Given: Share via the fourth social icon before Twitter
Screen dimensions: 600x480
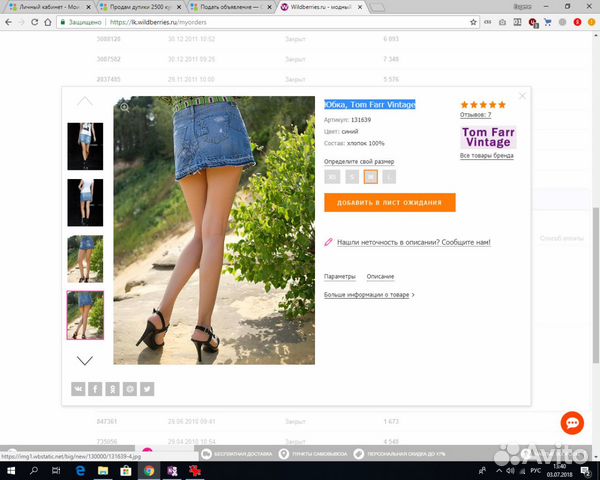Looking at the screenshot, I should [x=130, y=389].
